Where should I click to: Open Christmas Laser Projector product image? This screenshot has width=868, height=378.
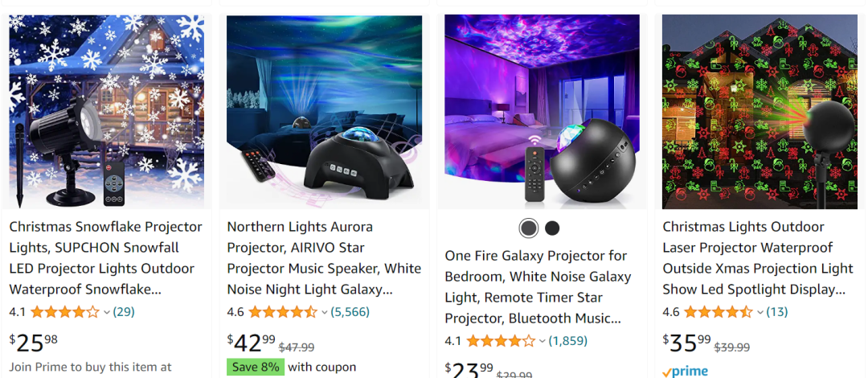760,112
